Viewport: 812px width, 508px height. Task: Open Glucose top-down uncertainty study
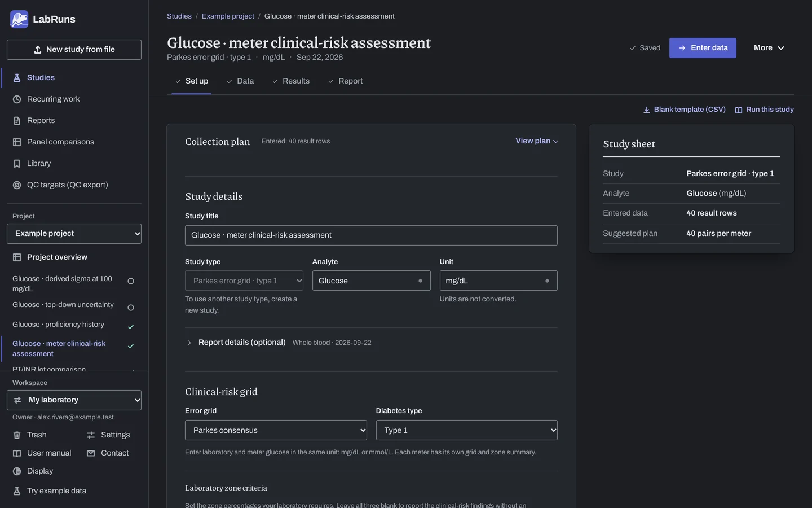coord(74,305)
